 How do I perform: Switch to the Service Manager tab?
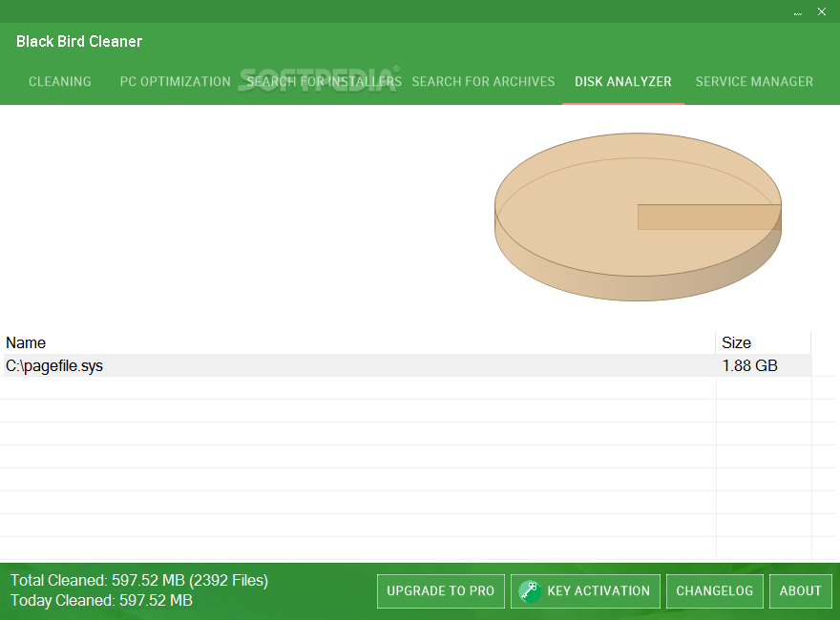pyautogui.click(x=754, y=81)
